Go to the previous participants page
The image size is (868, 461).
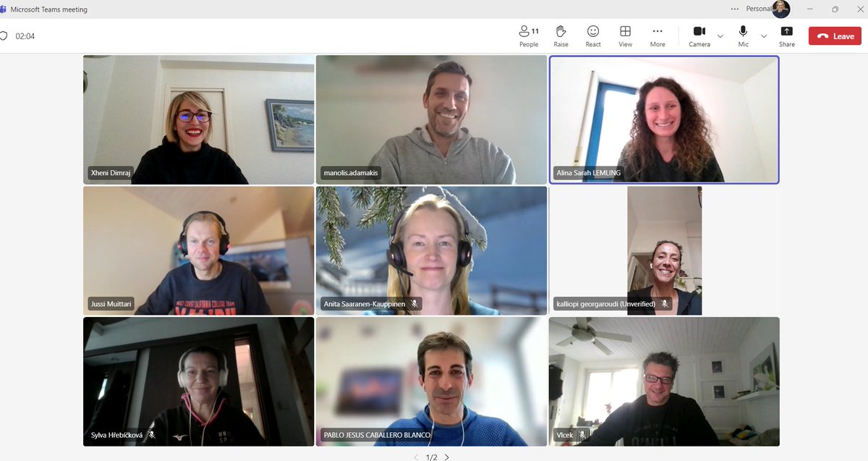click(416, 457)
